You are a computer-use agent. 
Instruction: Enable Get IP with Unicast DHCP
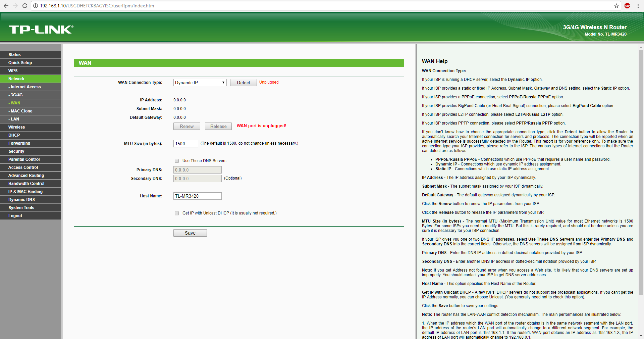pyautogui.click(x=177, y=213)
